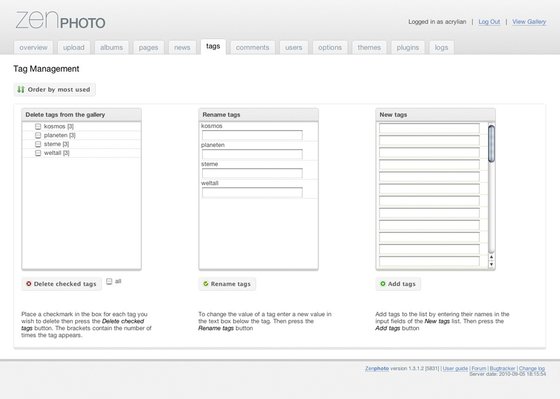This screenshot has width=560, height=399.
Task: Switch to the albums tab
Action: (x=111, y=48)
